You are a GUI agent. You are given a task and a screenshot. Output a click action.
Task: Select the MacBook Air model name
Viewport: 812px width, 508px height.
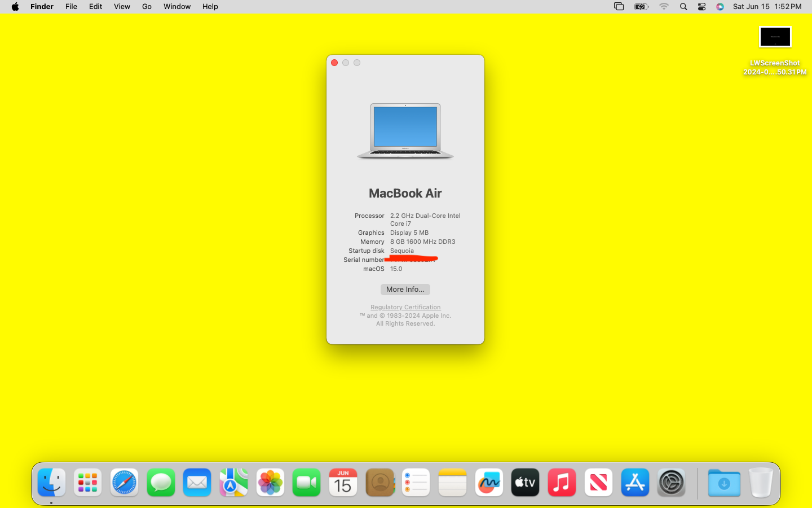pos(405,194)
